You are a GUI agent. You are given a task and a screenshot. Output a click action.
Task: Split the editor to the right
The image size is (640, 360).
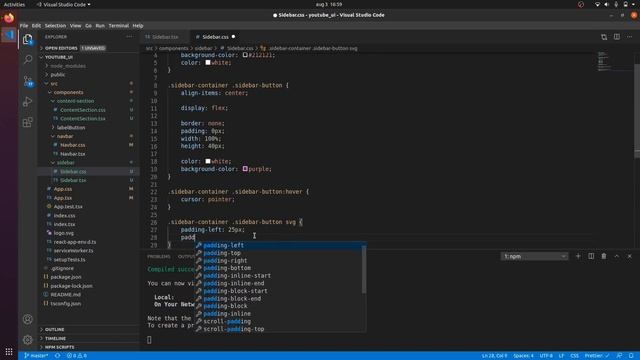pyautogui.click(x=617, y=37)
